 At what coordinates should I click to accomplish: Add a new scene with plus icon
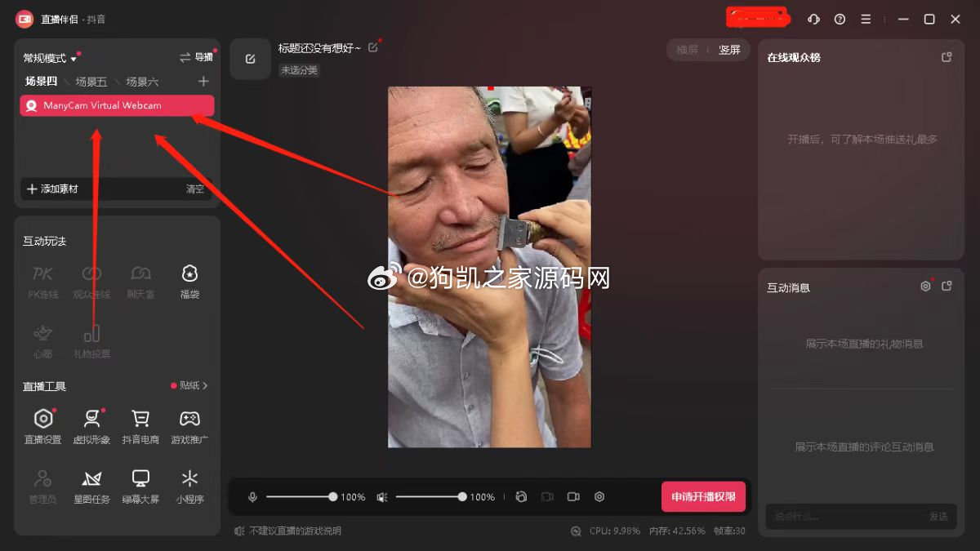click(x=203, y=81)
